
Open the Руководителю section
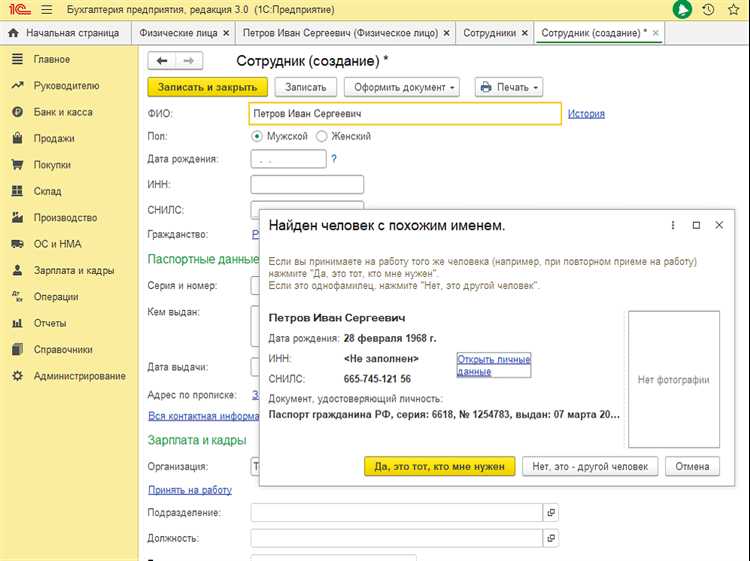pos(66,86)
